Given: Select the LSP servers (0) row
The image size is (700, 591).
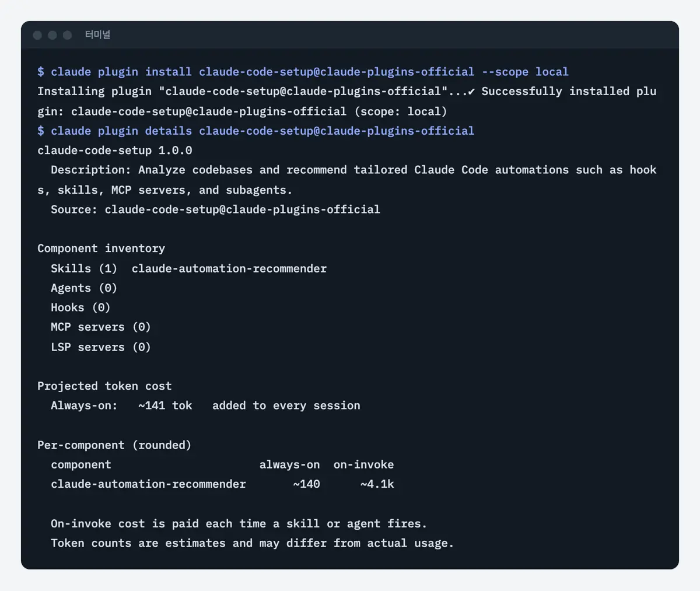Looking at the screenshot, I should point(101,347).
